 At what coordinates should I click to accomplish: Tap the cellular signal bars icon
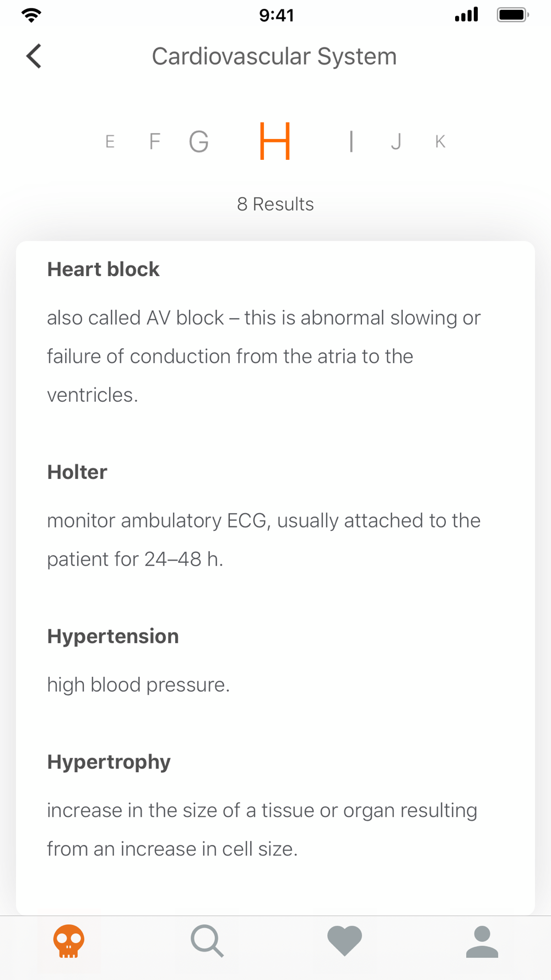pyautogui.click(x=467, y=15)
